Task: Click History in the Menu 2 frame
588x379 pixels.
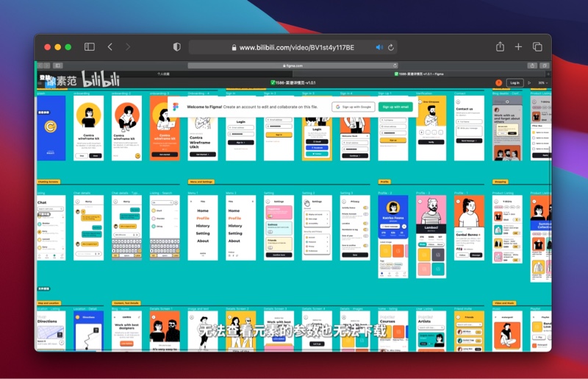Action: click(235, 226)
